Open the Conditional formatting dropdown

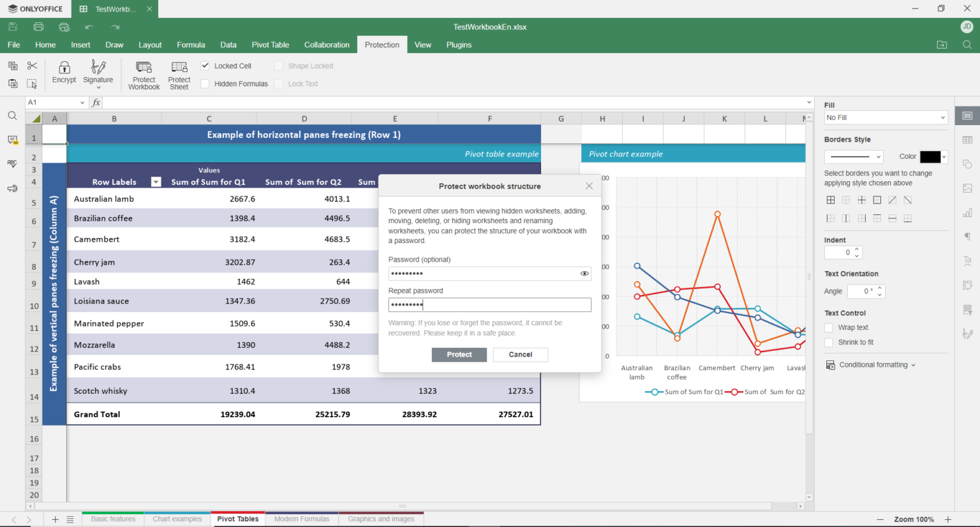[x=872, y=365]
